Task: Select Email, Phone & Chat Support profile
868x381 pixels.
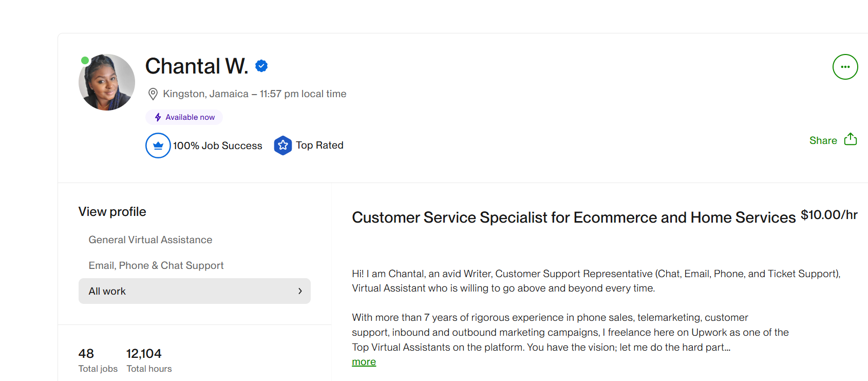Action: [156, 265]
